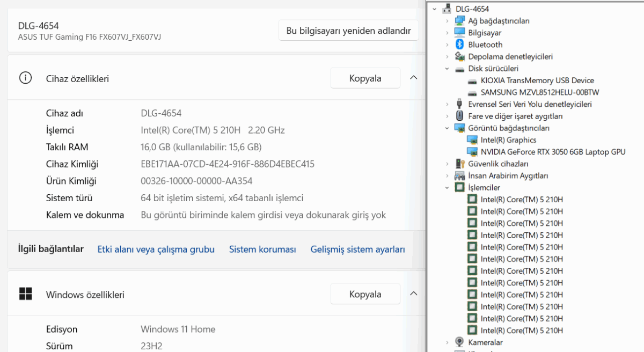Click the Kalem ve dokunma value text
644x352 pixels.
click(263, 215)
